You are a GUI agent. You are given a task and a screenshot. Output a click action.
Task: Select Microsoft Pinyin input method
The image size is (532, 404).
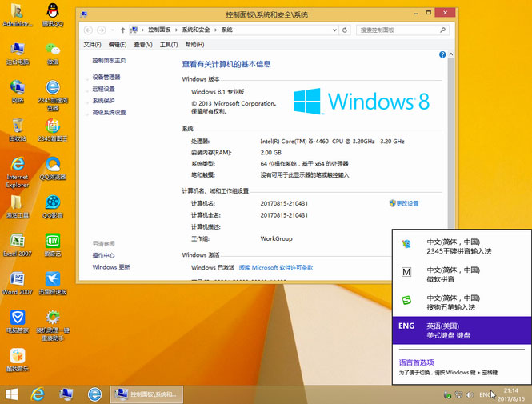462,274
